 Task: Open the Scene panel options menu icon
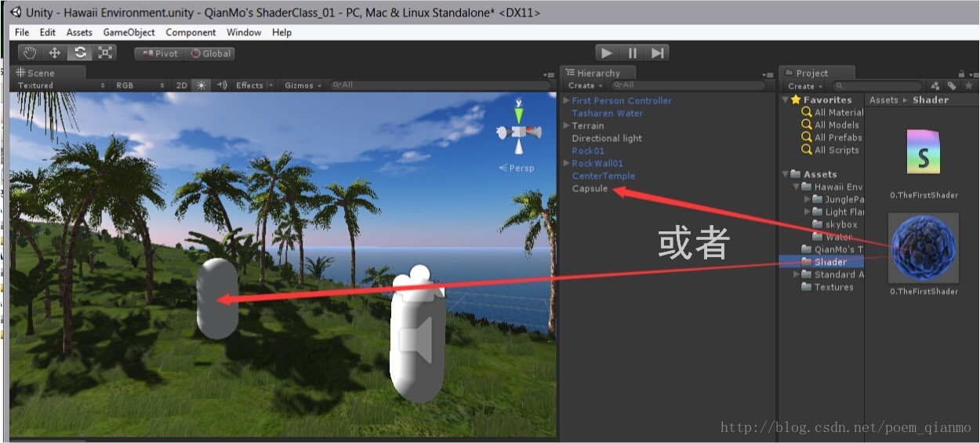pos(548,74)
